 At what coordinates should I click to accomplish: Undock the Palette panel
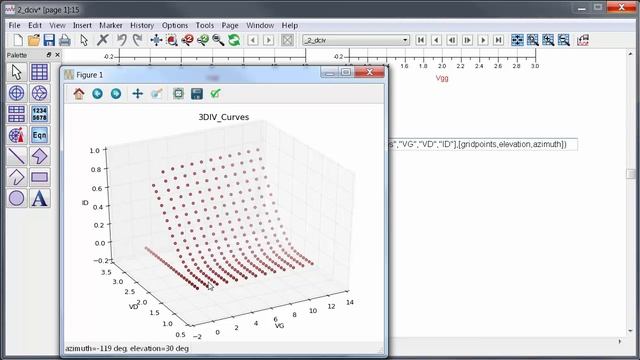pos(49,55)
